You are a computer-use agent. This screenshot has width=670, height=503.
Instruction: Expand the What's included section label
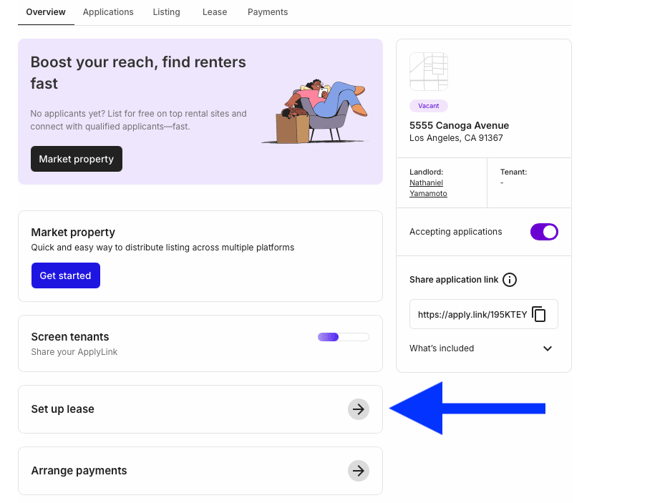pyautogui.click(x=441, y=348)
